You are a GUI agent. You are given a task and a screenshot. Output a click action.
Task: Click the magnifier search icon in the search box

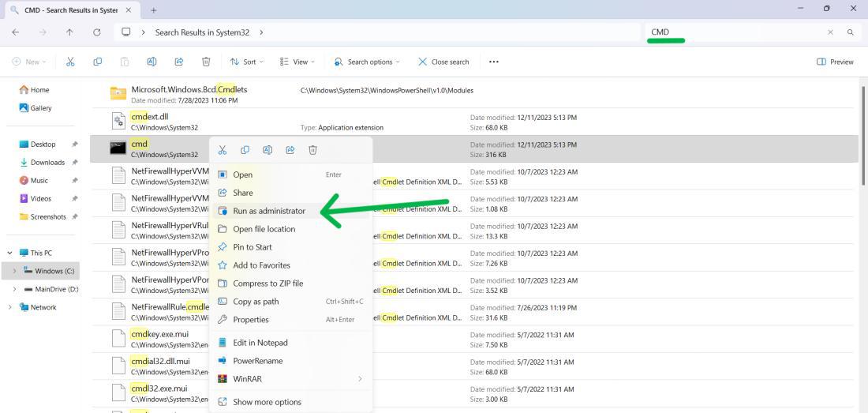click(851, 32)
